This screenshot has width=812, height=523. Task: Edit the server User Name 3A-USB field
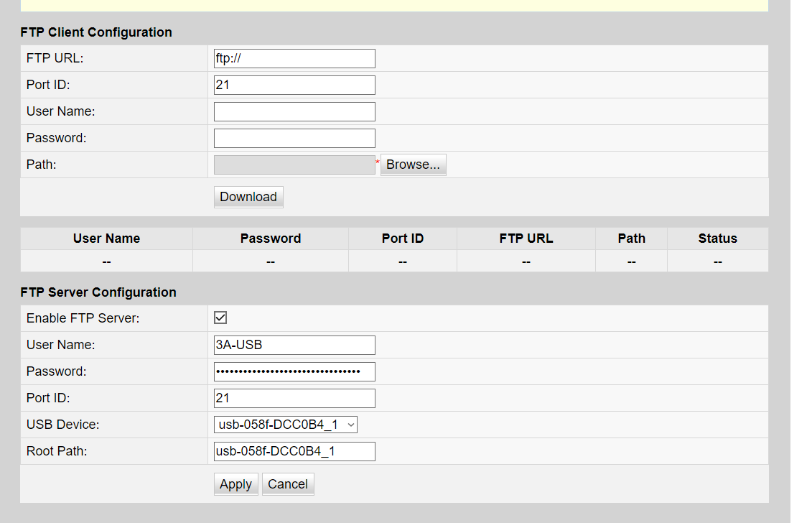pyautogui.click(x=294, y=346)
